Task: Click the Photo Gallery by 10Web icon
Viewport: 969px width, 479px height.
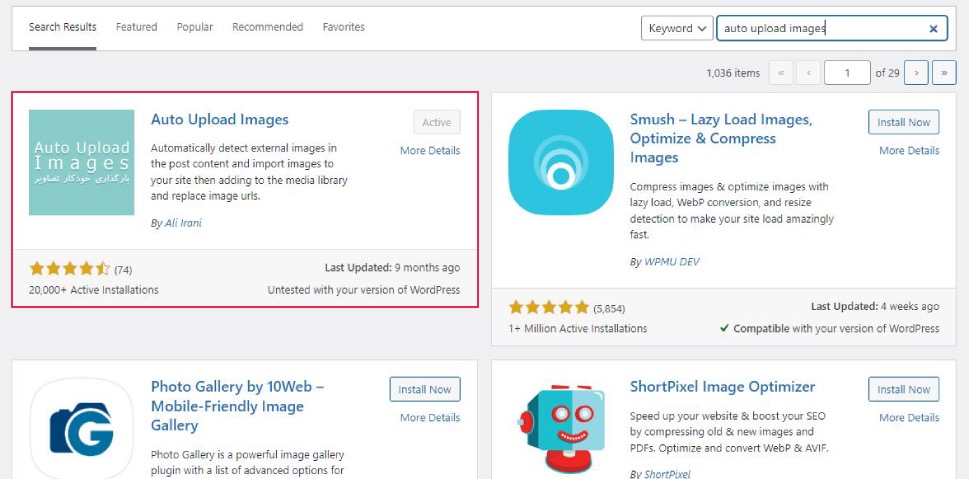Action: [82, 428]
